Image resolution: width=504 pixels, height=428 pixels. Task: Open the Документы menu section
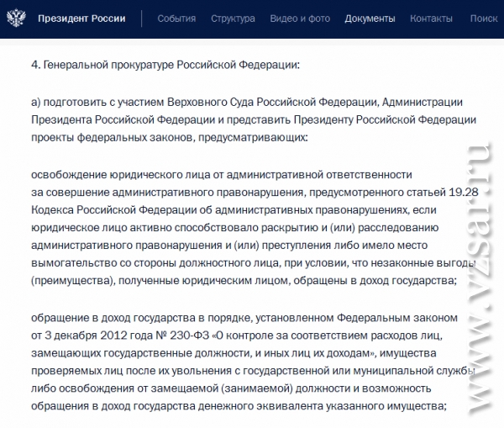coord(370,18)
